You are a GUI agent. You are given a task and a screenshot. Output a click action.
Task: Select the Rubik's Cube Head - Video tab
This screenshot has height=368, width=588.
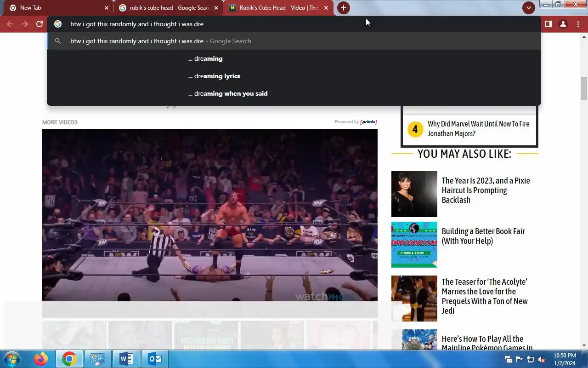(278, 8)
